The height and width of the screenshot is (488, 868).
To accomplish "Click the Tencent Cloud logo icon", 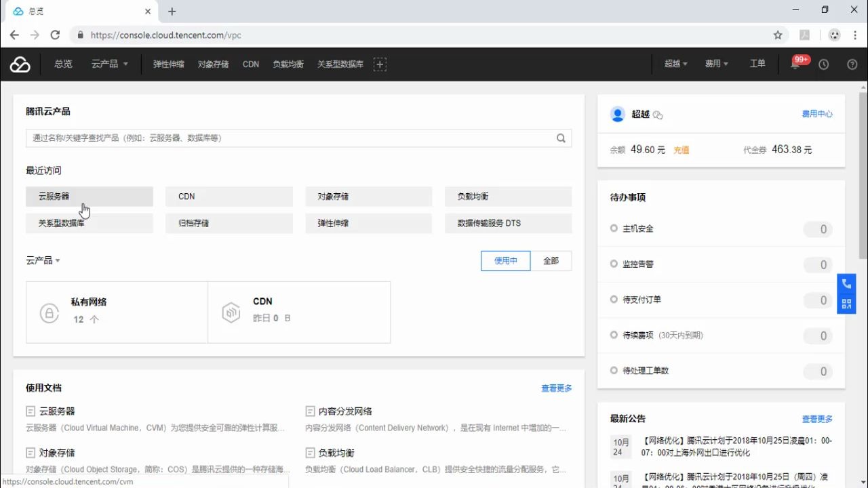I will (x=20, y=64).
